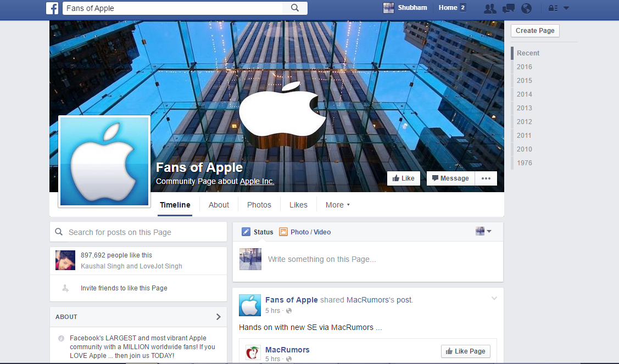
Task: Click the MacRumors avatar icon
Action: (253, 352)
